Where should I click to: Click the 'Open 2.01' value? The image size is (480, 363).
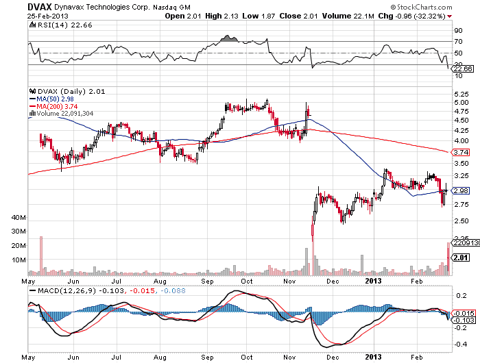click(x=183, y=16)
